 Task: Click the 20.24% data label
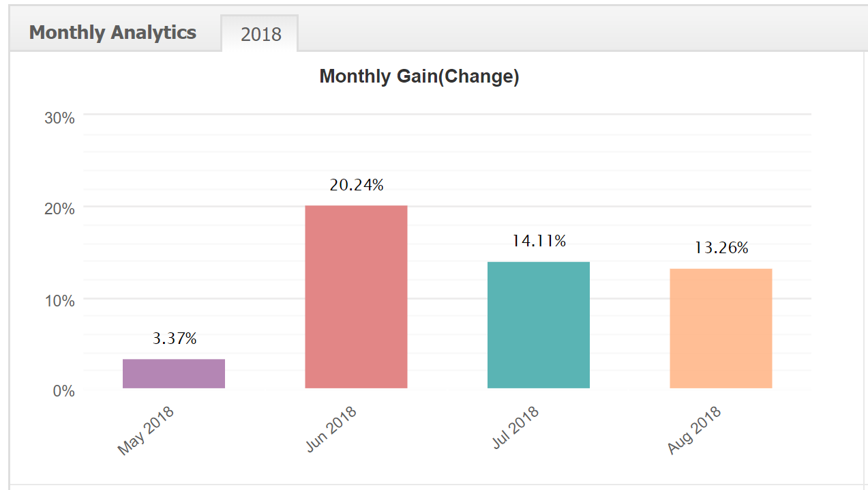[357, 184]
